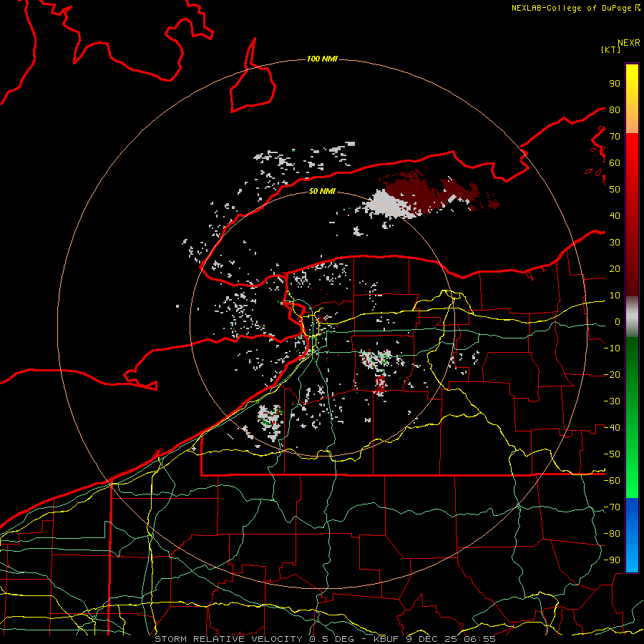This screenshot has height=644, width=644.
Task: Click the 100 NMI range ring label
Action: (x=322, y=59)
